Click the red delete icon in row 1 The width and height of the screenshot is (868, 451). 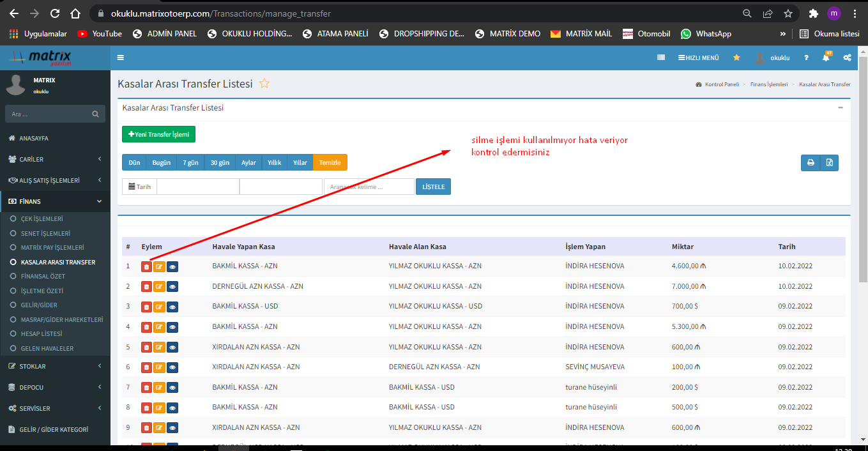(146, 266)
